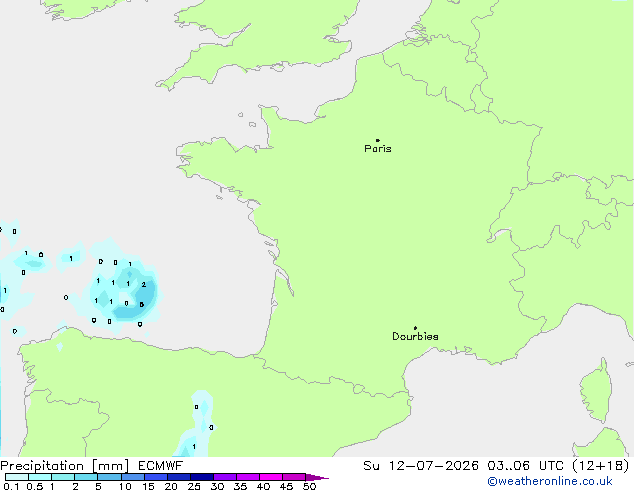Viewport: 634px width, 490px height.
Task: Select the 0.5–1 mm legend color swatch
Action: [40, 477]
